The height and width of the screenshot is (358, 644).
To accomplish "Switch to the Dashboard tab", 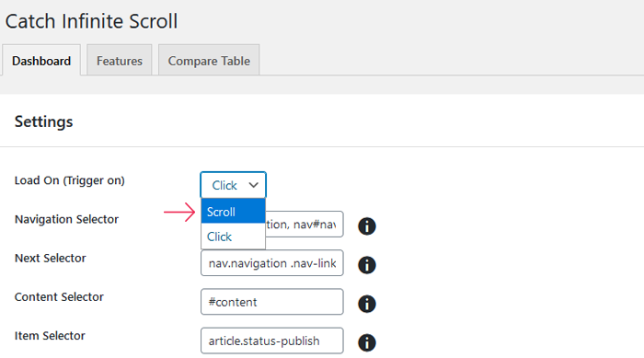I will [x=41, y=61].
